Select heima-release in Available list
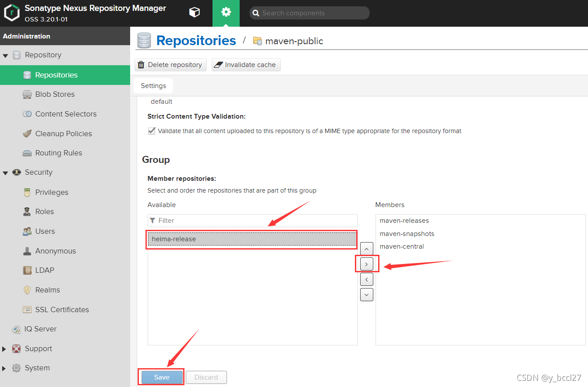 (252, 239)
